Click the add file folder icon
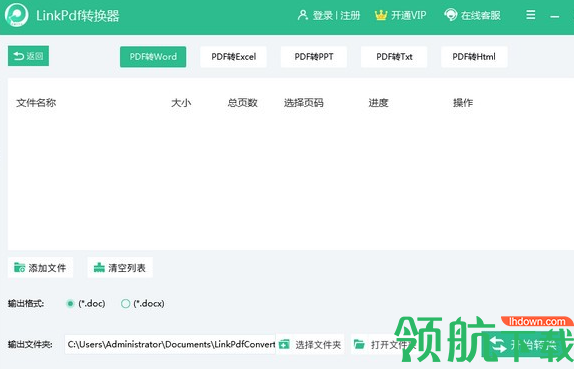574x369 pixels. (19, 268)
